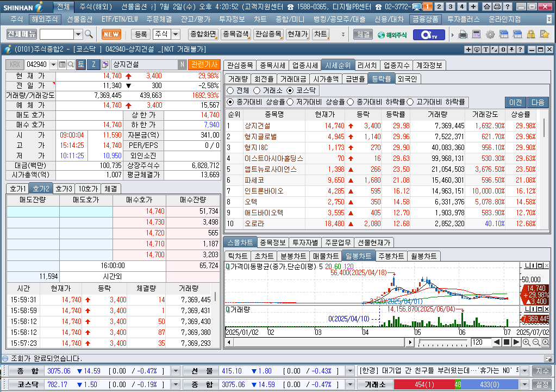Click the chart bar count field showing 120
Viewport: 556px width, 392px height.
pyautogui.click(x=481, y=343)
